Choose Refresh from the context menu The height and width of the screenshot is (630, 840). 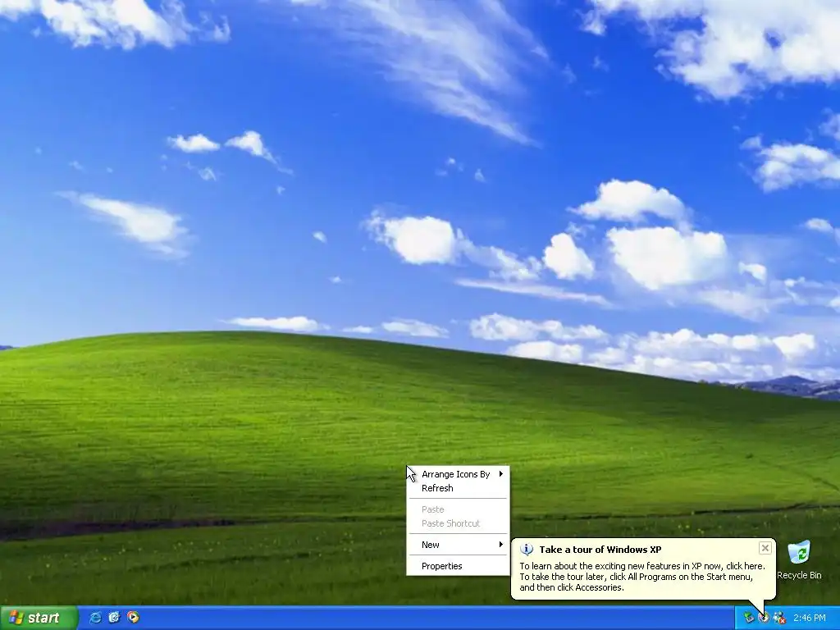coord(458,488)
